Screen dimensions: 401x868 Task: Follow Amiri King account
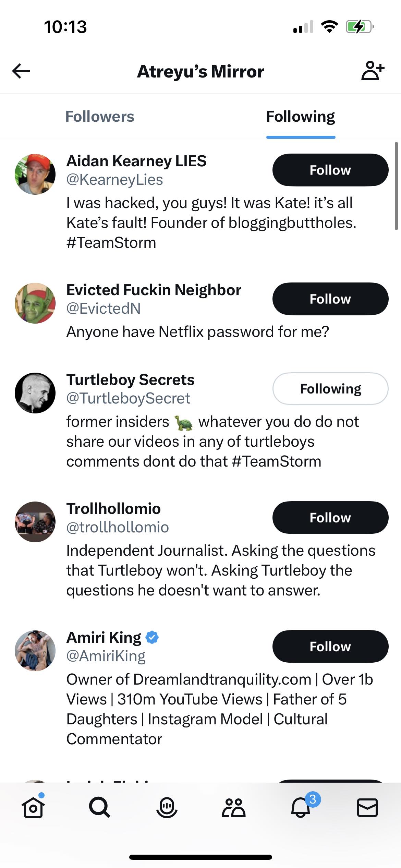point(330,647)
